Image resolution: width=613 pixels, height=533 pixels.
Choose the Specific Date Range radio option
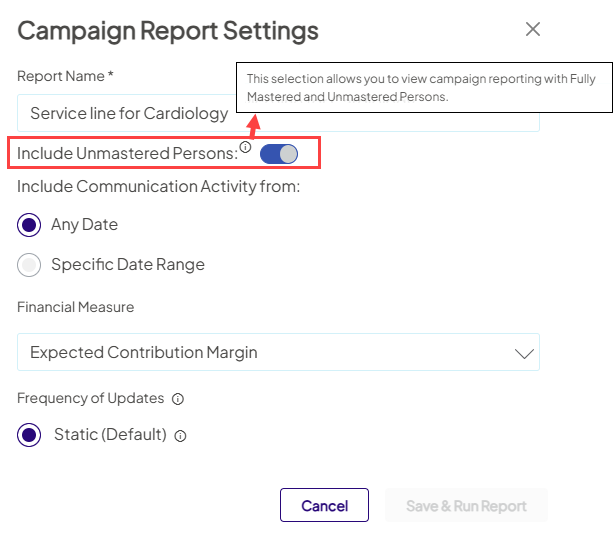coord(30,265)
